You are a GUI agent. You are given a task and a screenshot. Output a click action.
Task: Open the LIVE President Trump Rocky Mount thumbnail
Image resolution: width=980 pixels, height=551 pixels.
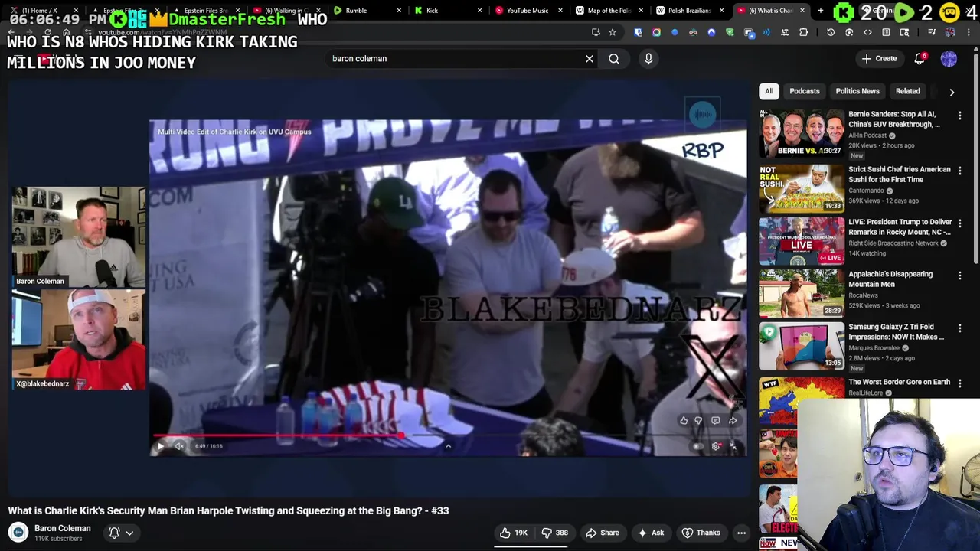[802, 240]
